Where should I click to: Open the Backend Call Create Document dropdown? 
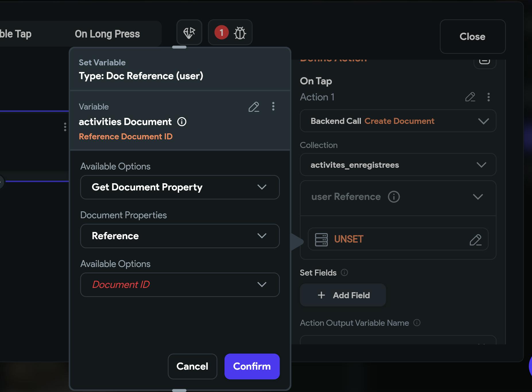click(398, 121)
